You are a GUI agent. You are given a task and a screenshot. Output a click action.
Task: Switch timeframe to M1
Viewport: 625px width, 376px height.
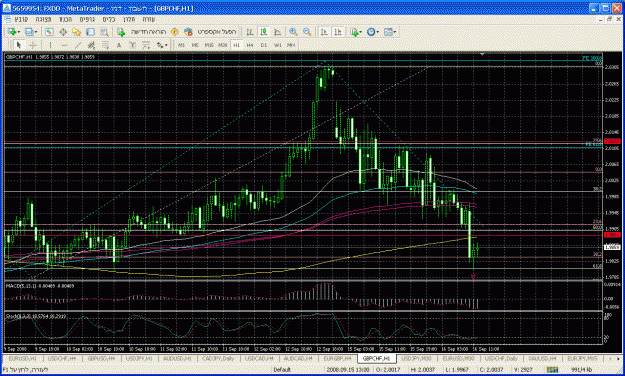(x=181, y=45)
